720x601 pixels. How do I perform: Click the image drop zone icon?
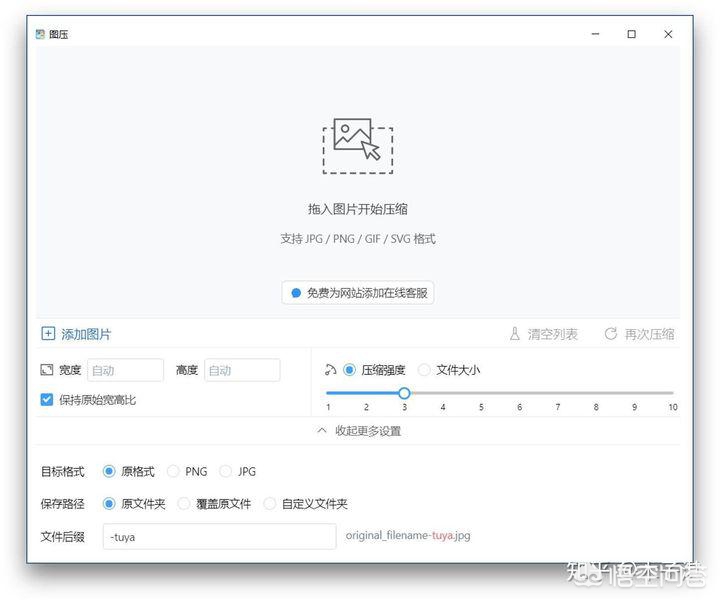tap(357, 146)
